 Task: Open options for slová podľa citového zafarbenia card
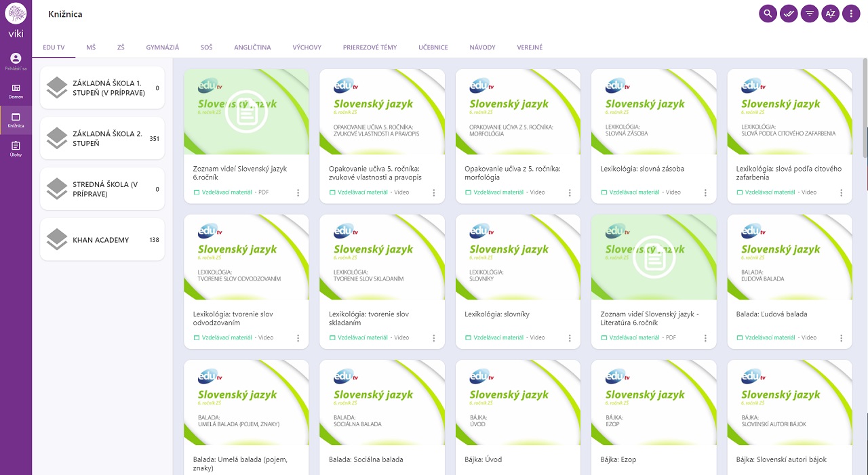(x=842, y=192)
